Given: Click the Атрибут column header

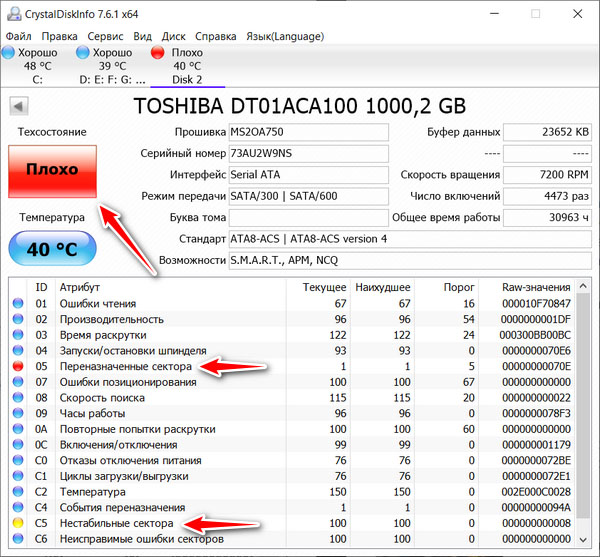Looking at the screenshot, I should (80, 287).
